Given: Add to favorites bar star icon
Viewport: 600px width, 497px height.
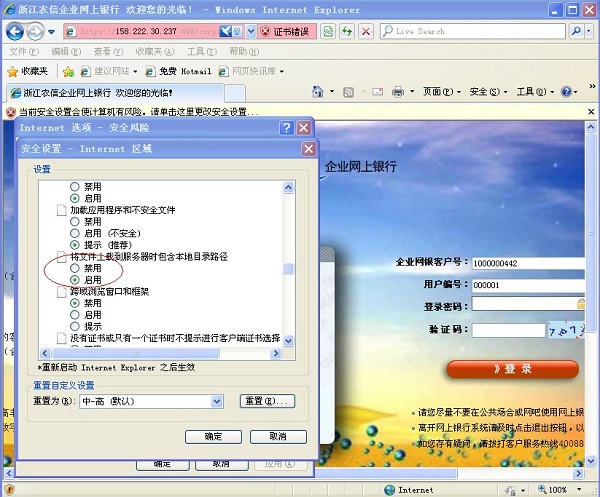Looking at the screenshot, I should coord(68,71).
